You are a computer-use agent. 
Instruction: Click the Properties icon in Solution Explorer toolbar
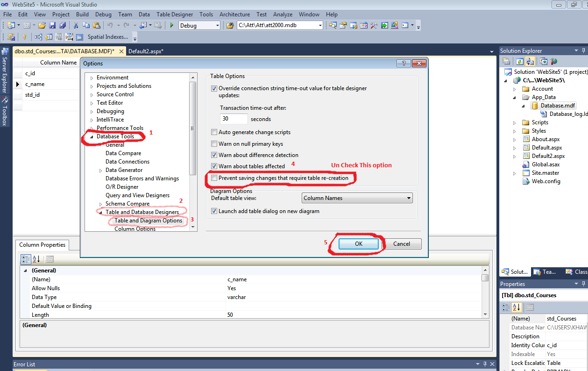(506, 61)
